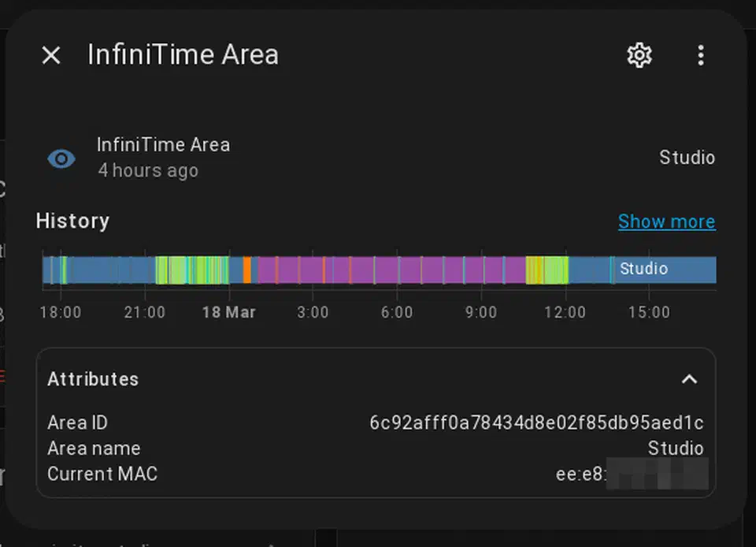Click the blue eye icon for InfiniTime Area
Screen dimensions: 756x547
tap(61, 158)
